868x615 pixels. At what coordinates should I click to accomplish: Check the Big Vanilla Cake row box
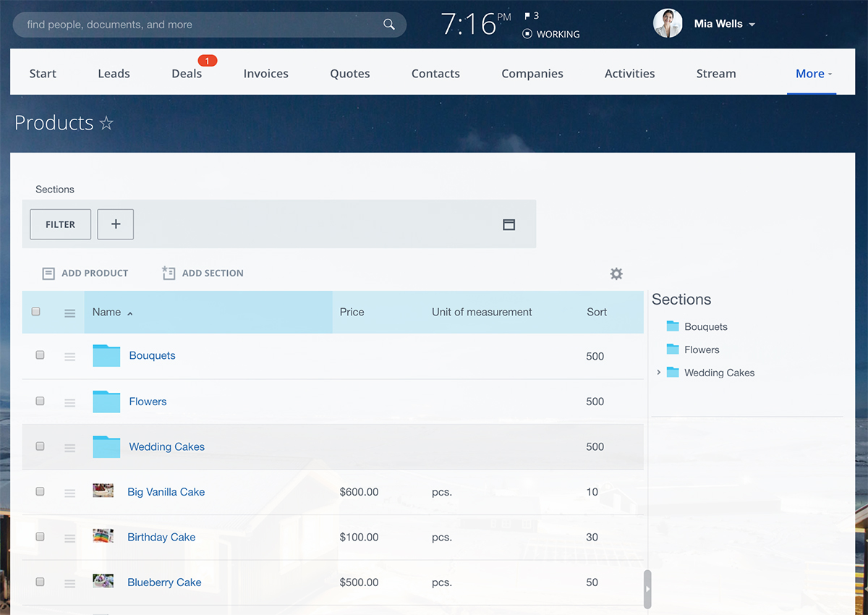[40, 491]
